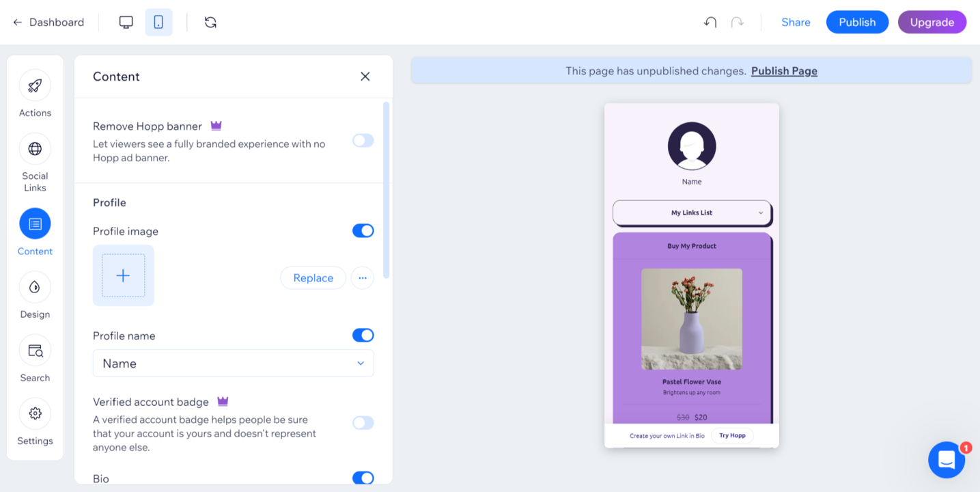Image resolution: width=980 pixels, height=492 pixels.
Task: Open the Search sidebar icon
Action: tap(35, 351)
